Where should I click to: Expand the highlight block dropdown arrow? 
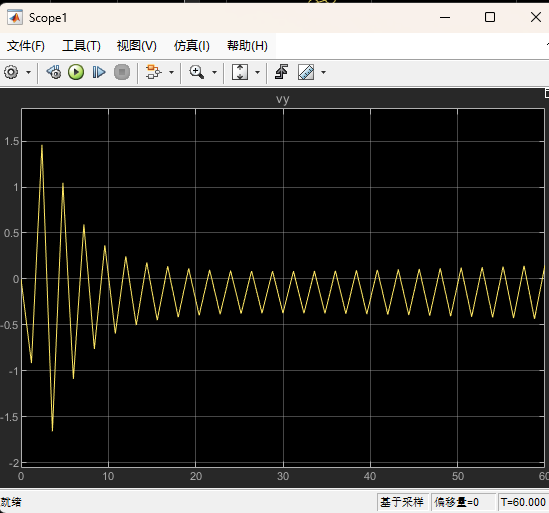(171, 72)
